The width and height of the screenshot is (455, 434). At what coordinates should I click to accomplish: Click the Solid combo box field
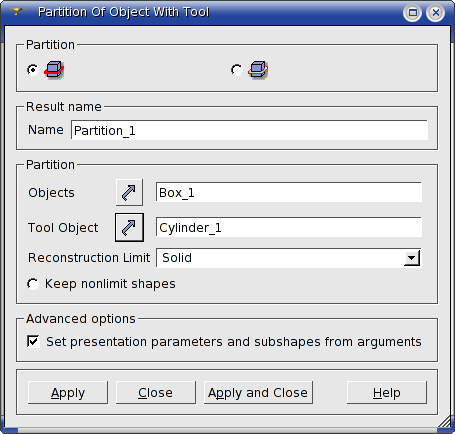pos(289,258)
